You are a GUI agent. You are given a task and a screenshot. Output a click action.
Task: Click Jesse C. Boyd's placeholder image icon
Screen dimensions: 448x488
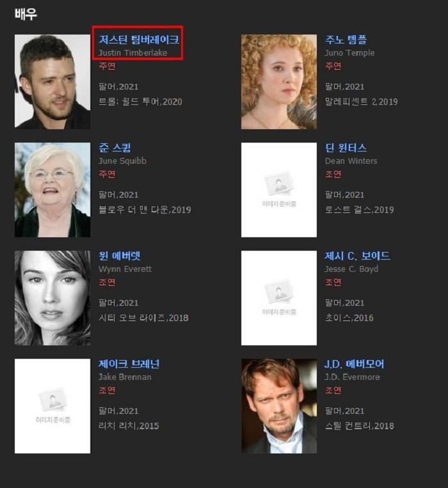[279, 298]
